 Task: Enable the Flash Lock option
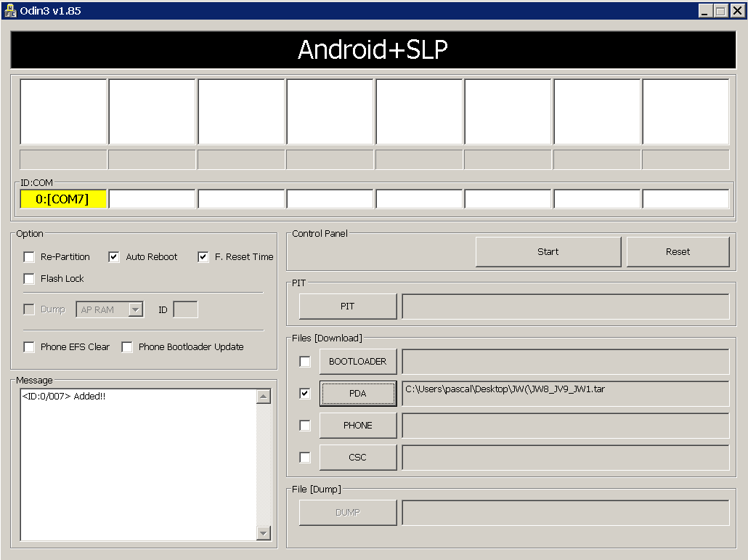coord(29,278)
